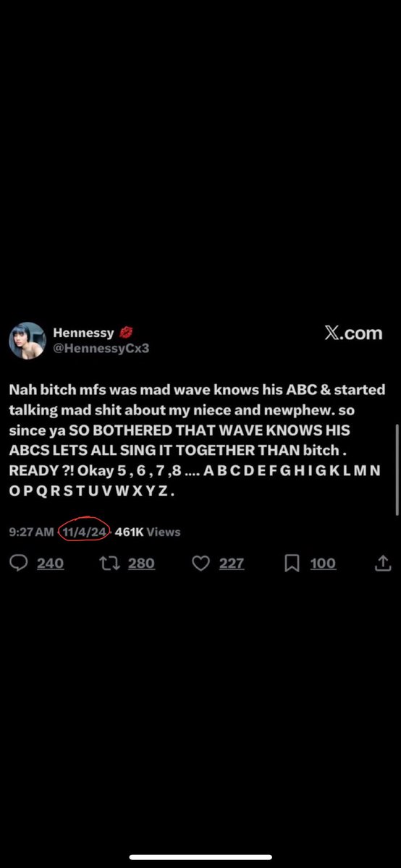Open Hennessy's profile avatar picture
The height and width of the screenshot is (868, 401).
(28, 341)
